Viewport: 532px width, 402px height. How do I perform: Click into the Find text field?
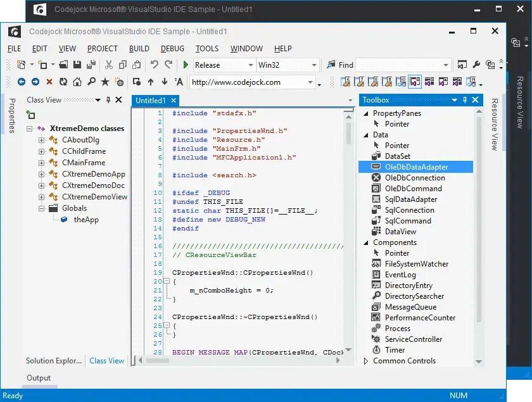coord(399,65)
